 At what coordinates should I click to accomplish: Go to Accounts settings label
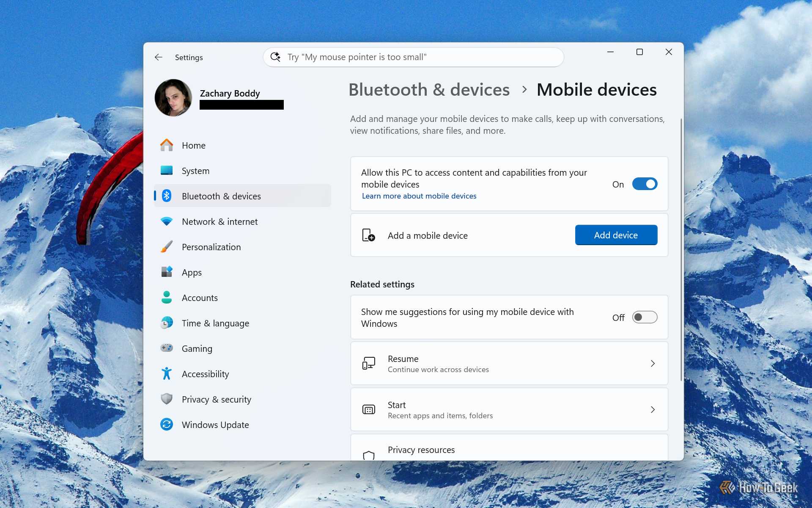pyautogui.click(x=200, y=298)
